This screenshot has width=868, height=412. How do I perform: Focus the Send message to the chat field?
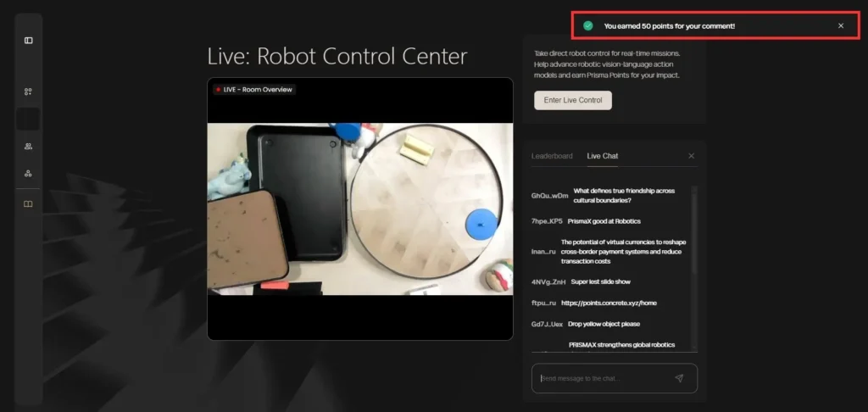(x=615, y=378)
